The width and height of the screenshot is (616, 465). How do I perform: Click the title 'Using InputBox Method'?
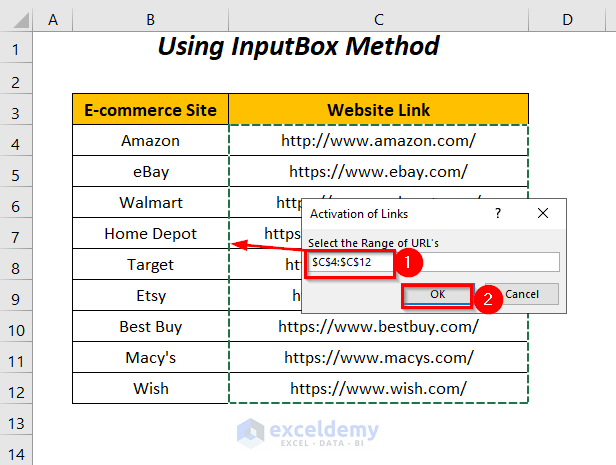click(299, 46)
